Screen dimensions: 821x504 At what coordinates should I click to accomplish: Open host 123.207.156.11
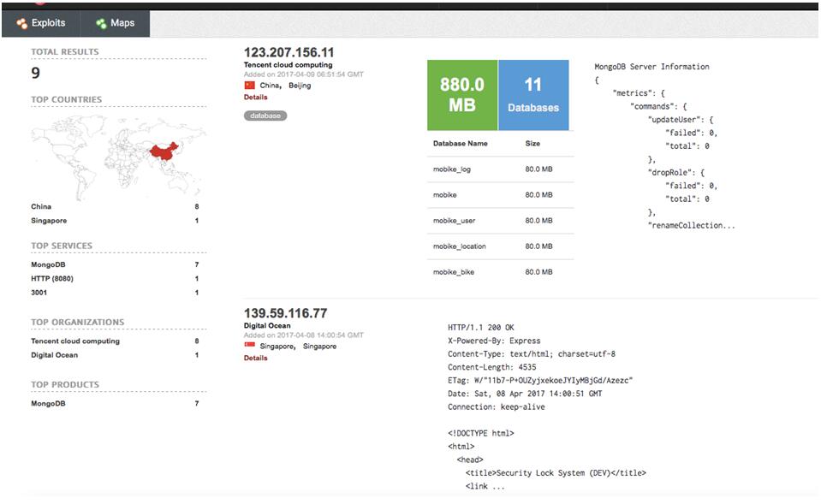(289, 52)
